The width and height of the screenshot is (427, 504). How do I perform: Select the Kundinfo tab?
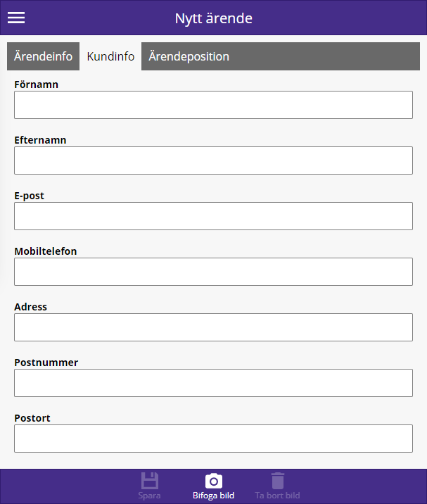[x=110, y=56]
